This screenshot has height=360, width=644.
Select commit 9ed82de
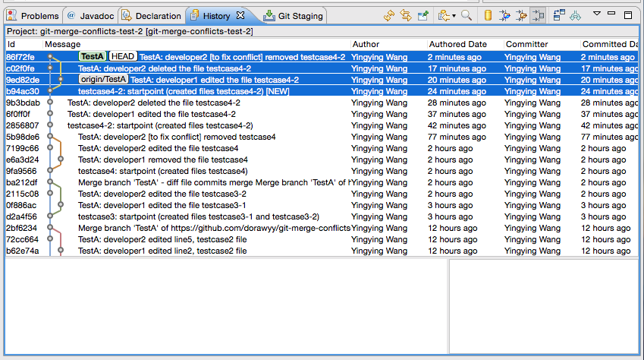pos(322,80)
